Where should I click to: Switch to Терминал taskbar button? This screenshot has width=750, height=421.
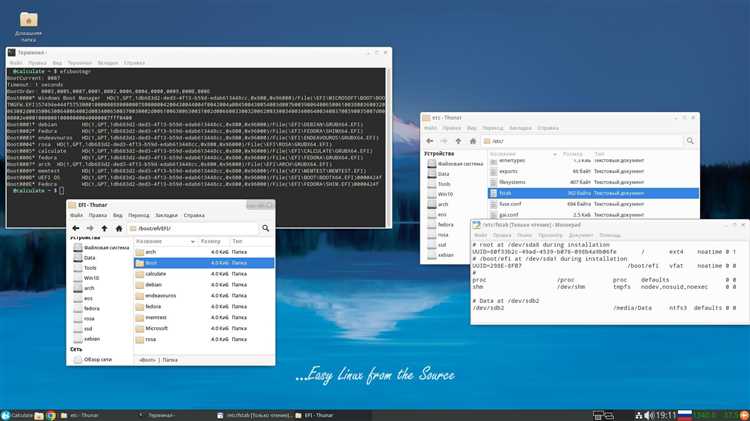click(x=176, y=415)
